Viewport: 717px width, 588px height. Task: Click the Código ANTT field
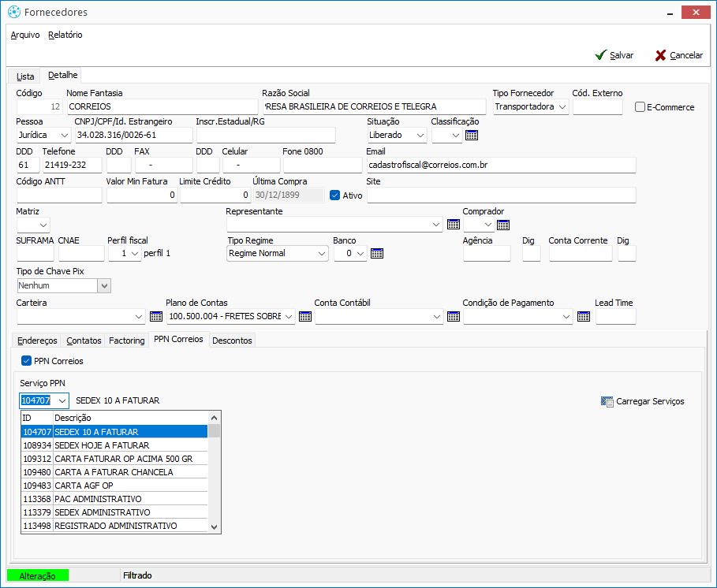(x=59, y=195)
